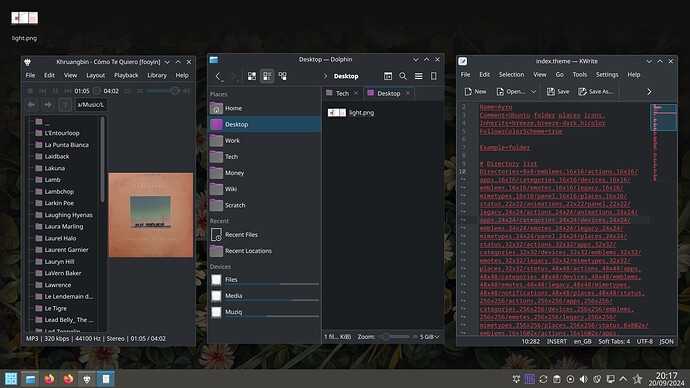Open Dolphin's hamburger menu
Screen dimensions: 690x388
(418, 76)
